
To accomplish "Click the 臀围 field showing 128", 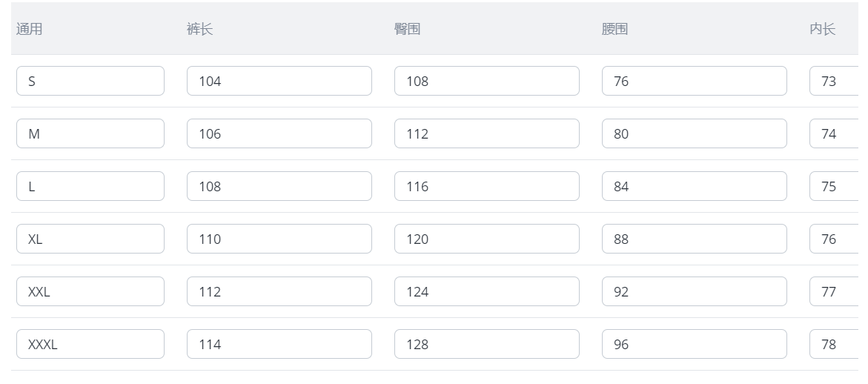I will click(486, 344).
